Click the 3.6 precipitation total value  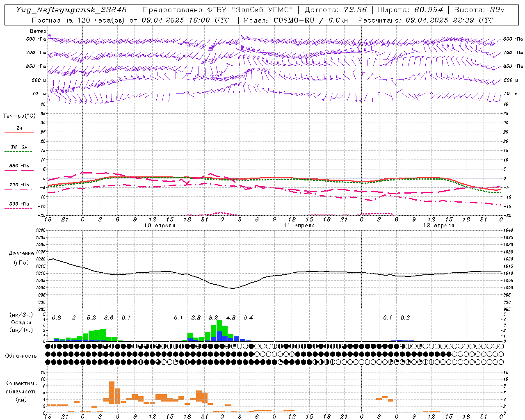(x=109, y=317)
